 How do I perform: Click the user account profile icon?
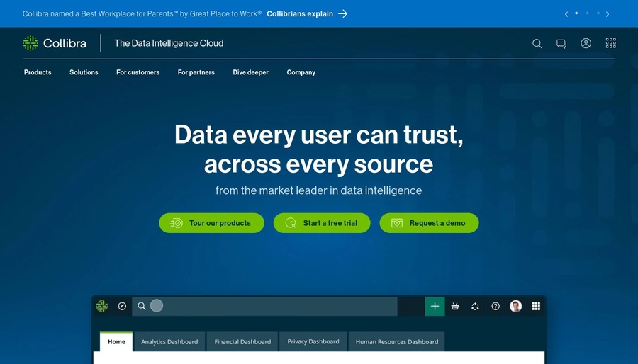coord(586,43)
